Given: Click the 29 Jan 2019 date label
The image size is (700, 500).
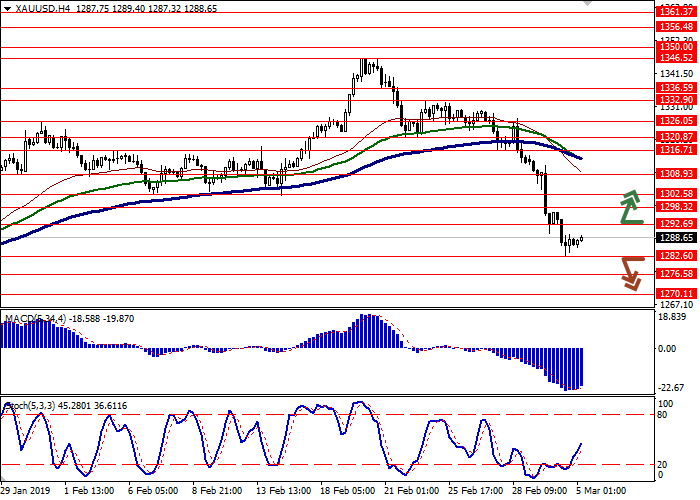Looking at the screenshot, I should (24, 491).
